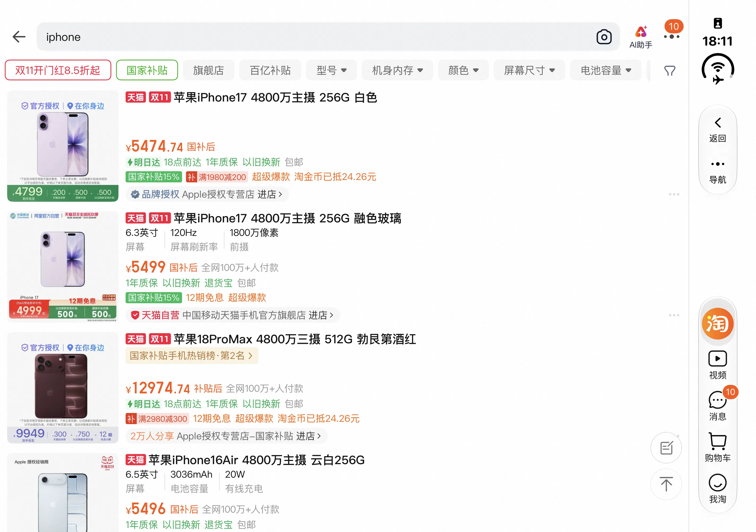
Task: Tap the 返回 back icon in side panel
Action: point(718,129)
